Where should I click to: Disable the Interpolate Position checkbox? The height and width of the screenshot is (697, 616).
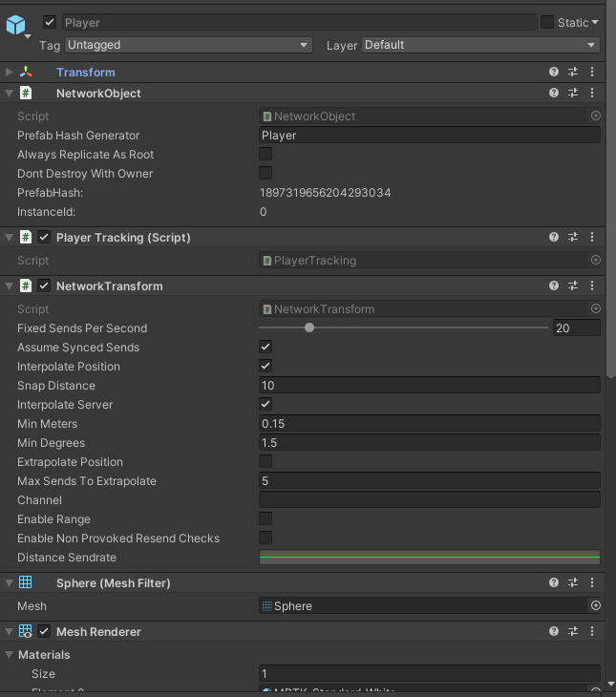(x=266, y=367)
